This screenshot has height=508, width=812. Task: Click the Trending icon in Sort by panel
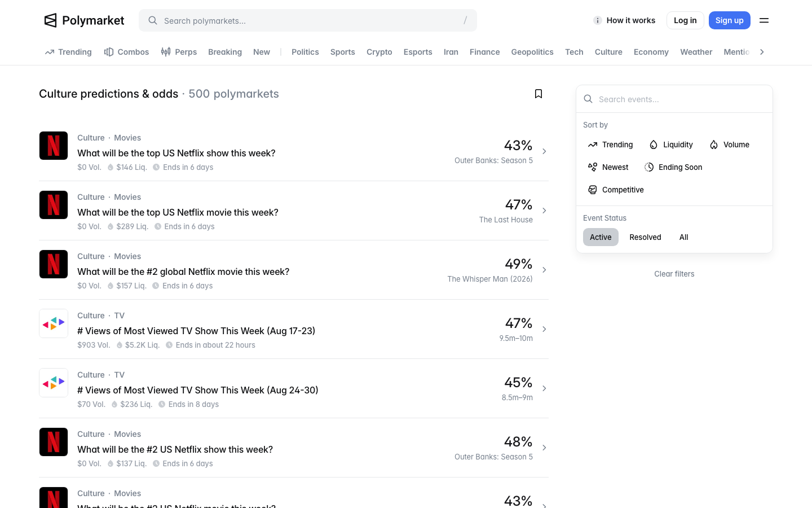coord(593,144)
